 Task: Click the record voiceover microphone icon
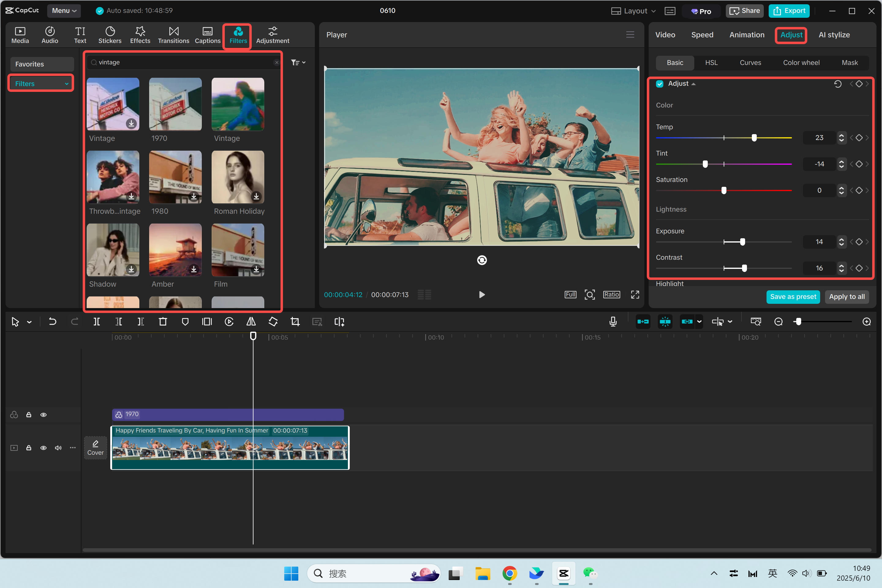[613, 321]
